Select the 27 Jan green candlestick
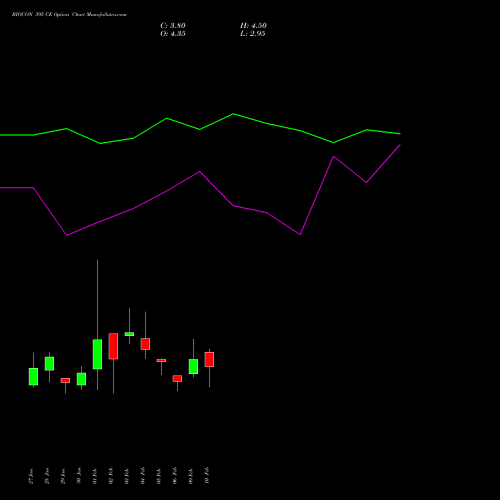 pos(33,376)
